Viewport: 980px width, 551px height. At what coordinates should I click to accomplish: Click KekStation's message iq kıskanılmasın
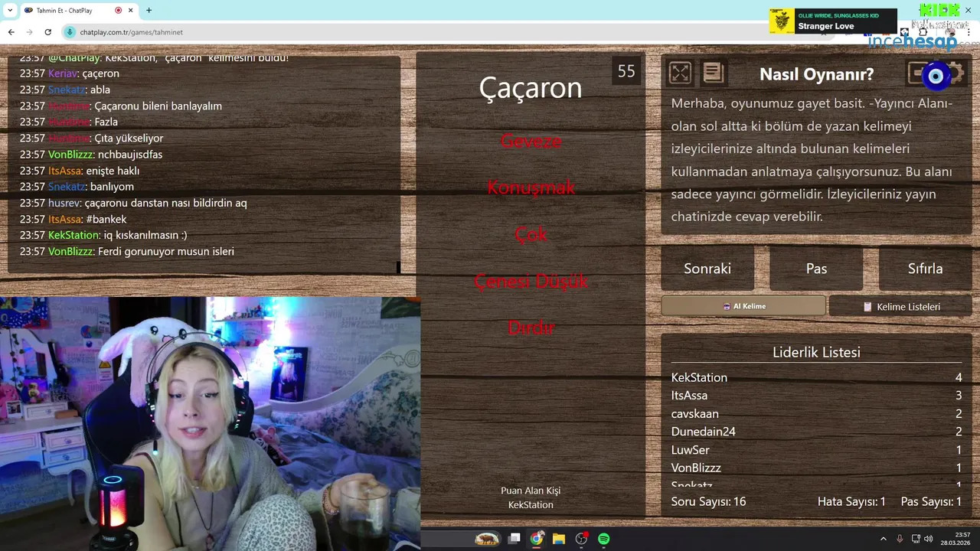[x=145, y=235]
